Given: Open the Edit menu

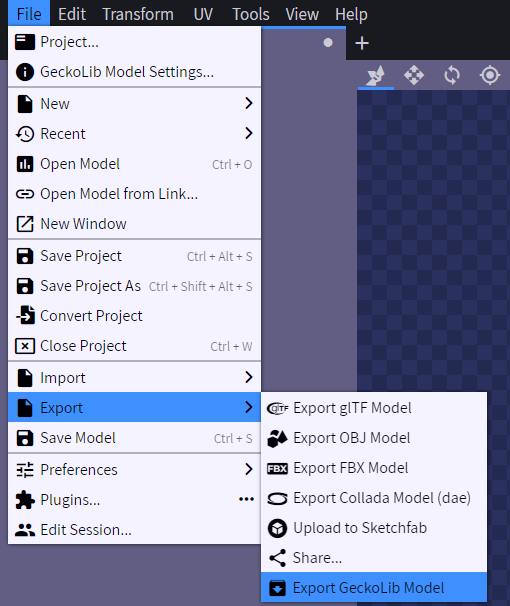Looking at the screenshot, I should (x=72, y=14).
